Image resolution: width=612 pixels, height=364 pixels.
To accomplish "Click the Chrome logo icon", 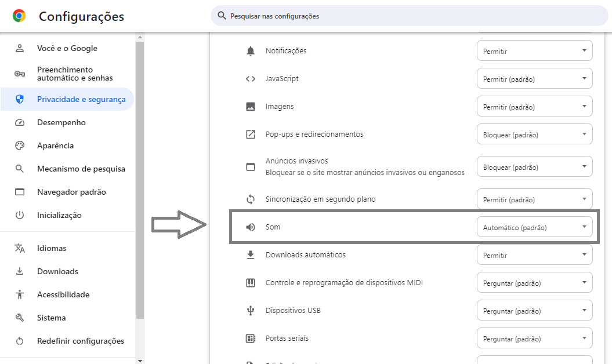I will coord(19,16).
